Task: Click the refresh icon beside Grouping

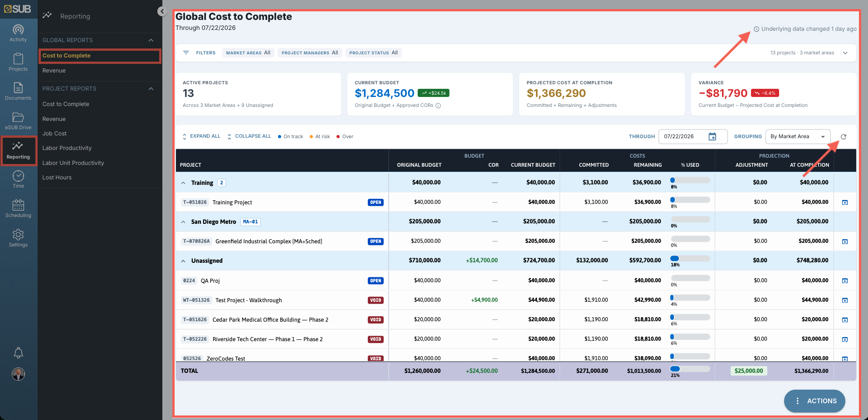Action: [844, 136]
